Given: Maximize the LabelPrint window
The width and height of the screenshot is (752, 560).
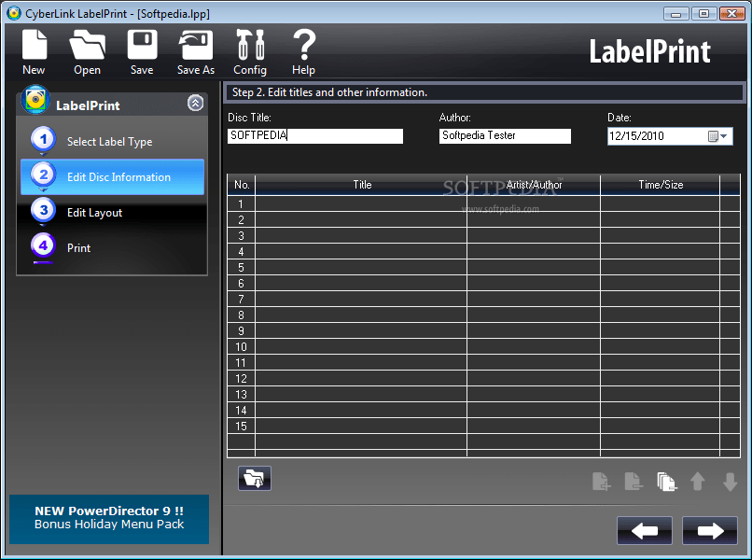Looking at the screenshot, I should [x=703, y=13].
